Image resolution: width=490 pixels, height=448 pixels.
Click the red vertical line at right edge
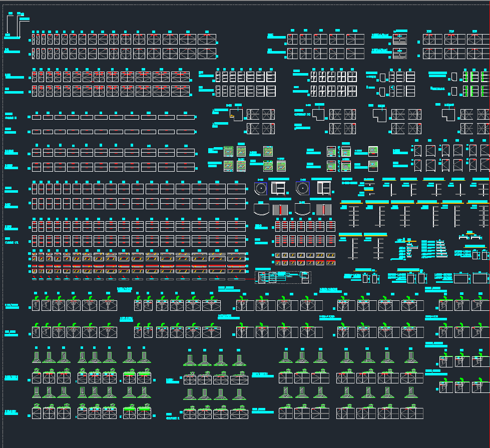click(489, 200)
